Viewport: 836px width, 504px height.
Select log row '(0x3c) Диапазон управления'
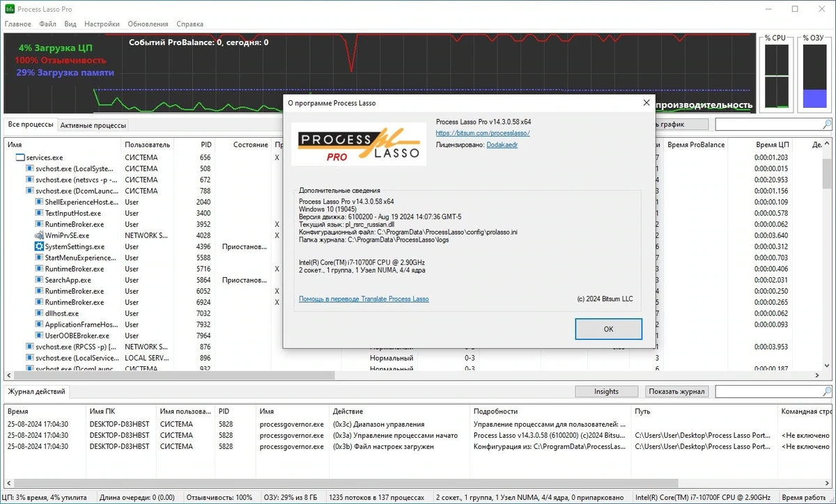[x=418, y=424]
